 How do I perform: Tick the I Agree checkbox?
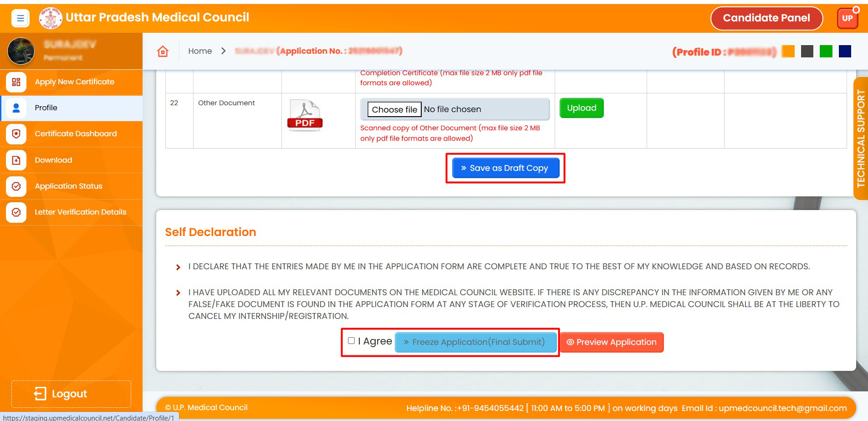click(351, 341)
